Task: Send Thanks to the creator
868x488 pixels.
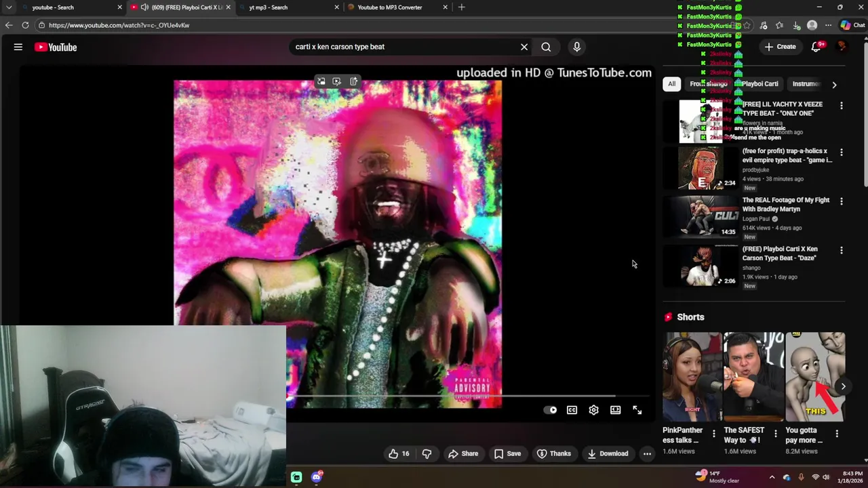Action: click(x=554, y=453)
